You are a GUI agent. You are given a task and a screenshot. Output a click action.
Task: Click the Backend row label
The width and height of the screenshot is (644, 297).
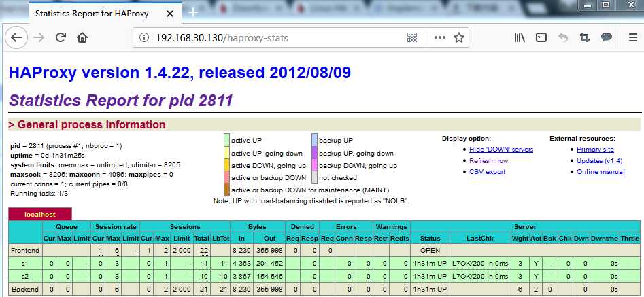coord(25,290)
